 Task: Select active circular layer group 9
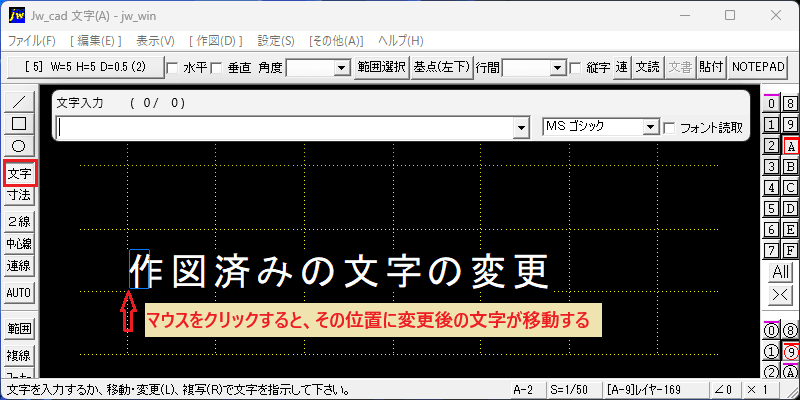pos(790,352)
